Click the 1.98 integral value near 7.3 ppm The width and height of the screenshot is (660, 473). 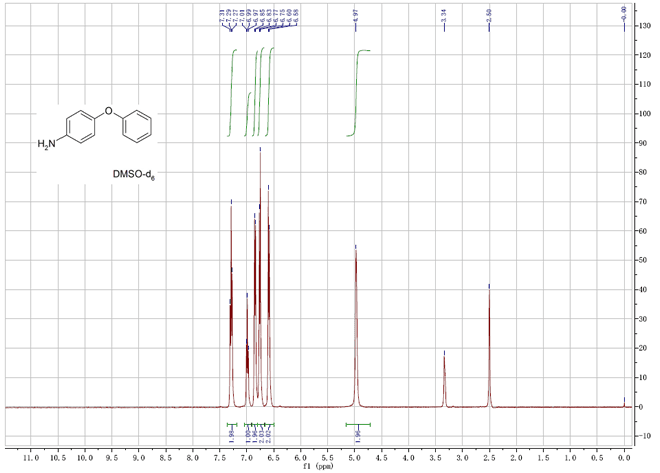[231, 435]
